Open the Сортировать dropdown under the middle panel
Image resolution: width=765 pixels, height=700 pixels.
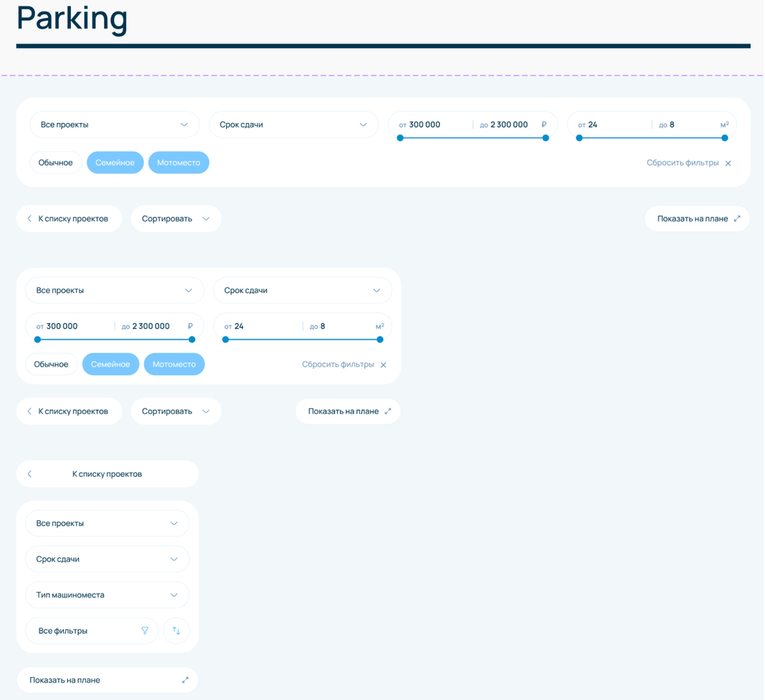point(176,411)
